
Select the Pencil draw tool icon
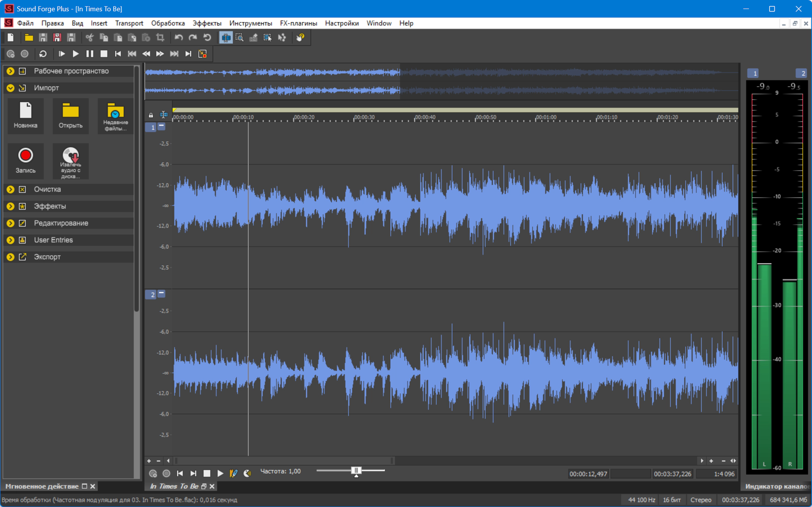(254, 38)
